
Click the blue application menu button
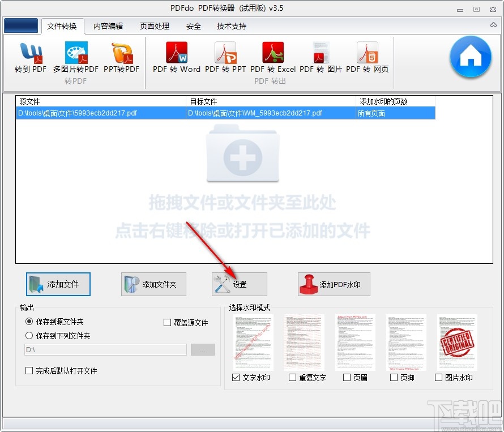(21, 25)
